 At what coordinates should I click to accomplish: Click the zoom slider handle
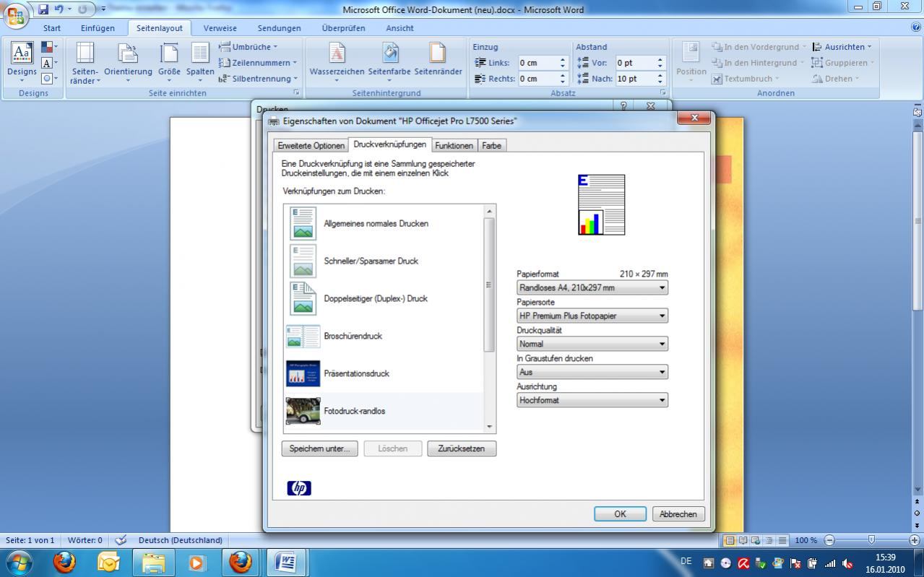871,540
